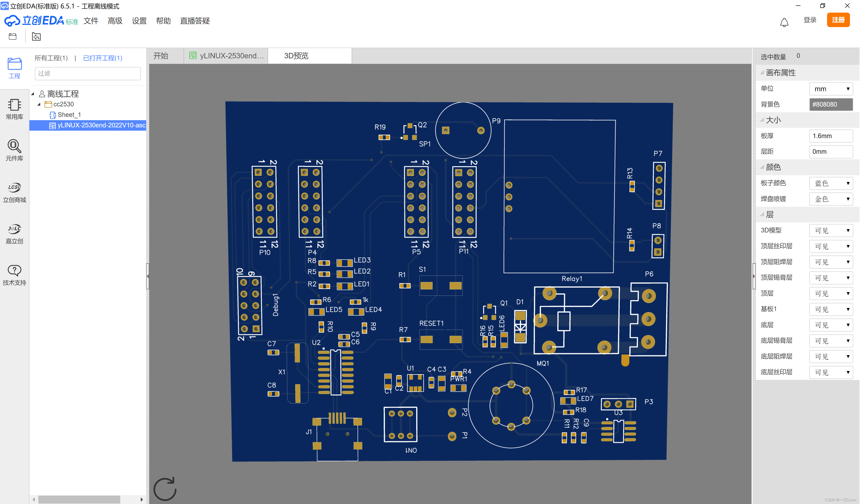860x504 pixels.
Task: Toggle 底层丝印层 visibility dropdown
Action: [831, 372]
